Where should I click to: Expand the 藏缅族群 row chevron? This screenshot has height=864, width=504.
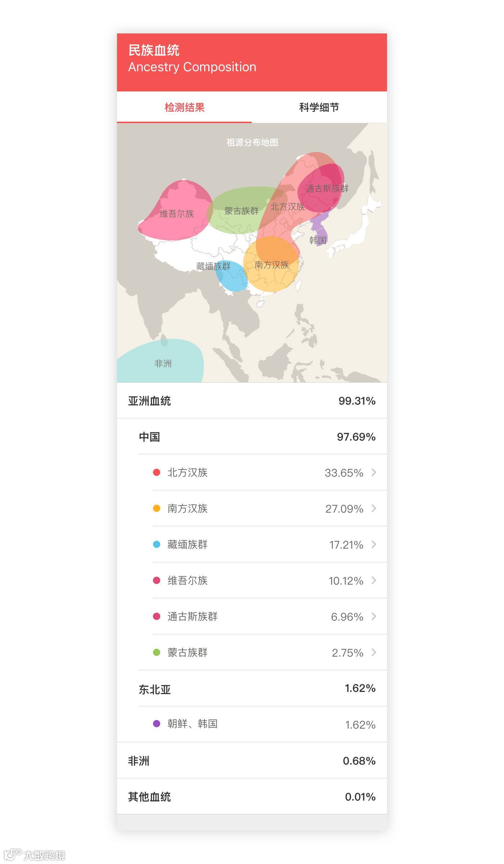[x=374, y=544]
